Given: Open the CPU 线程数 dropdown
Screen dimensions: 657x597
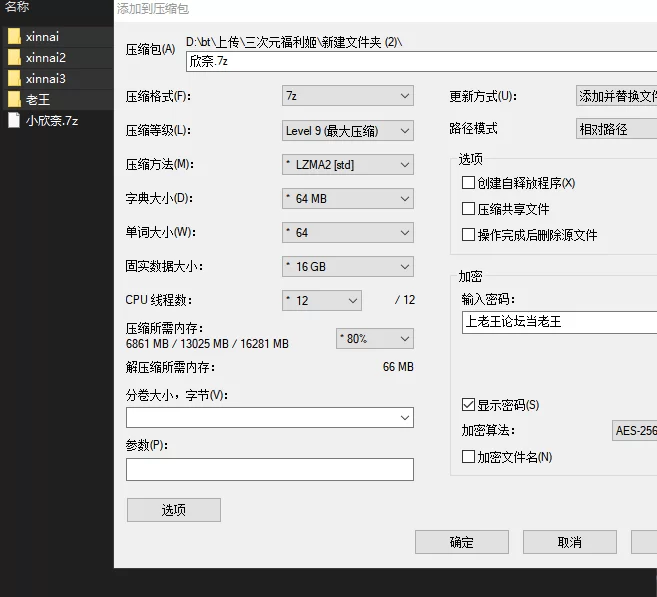Looking at the screenshot, I should coord(322,300).
